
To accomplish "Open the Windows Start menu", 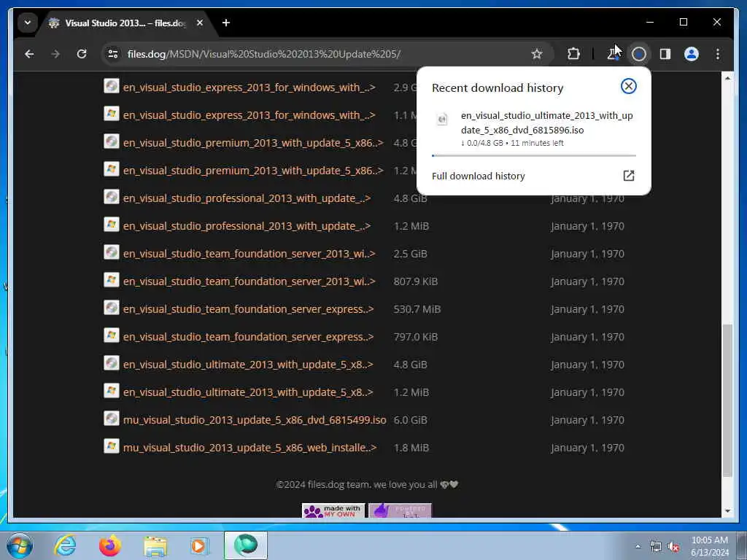I will (20, 545).
